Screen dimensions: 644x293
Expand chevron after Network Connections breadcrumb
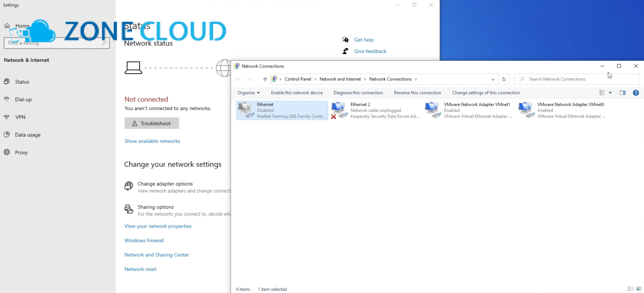[x=416, y=79]
